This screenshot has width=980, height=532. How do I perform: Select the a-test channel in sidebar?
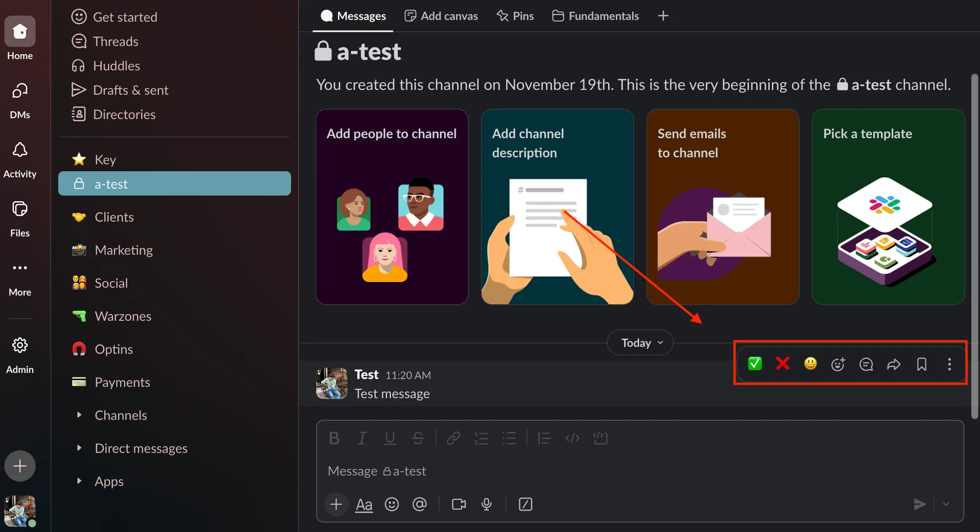pyautogui.click(x=174, y=183)
